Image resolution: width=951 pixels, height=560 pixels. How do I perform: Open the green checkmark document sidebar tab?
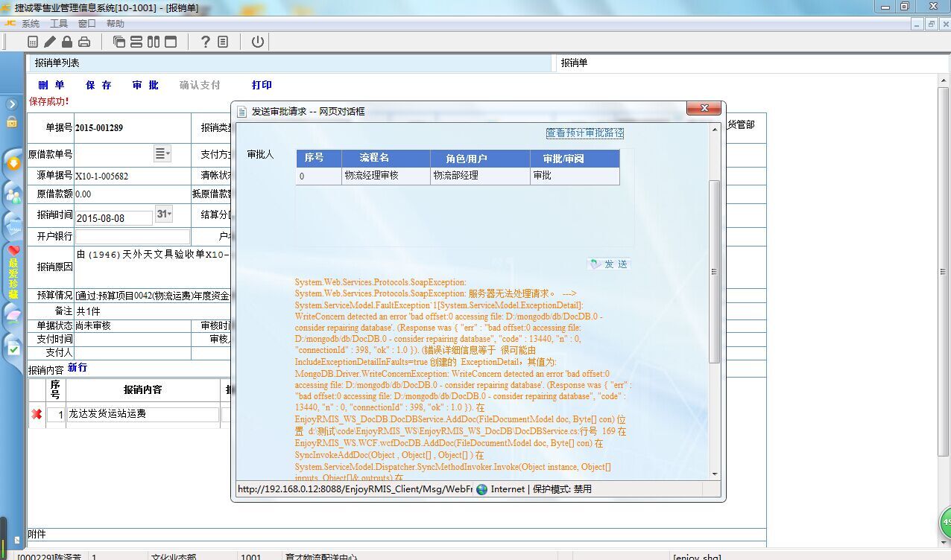(x=13, y=348)
